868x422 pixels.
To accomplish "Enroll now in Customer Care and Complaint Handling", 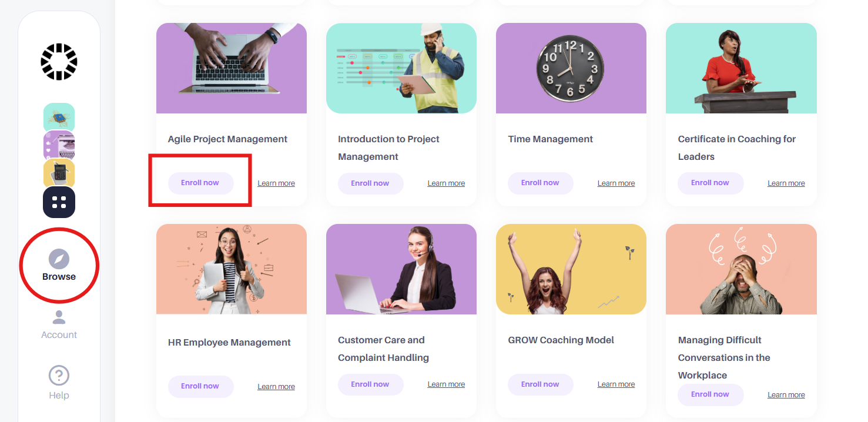I will tap(370, 384).
